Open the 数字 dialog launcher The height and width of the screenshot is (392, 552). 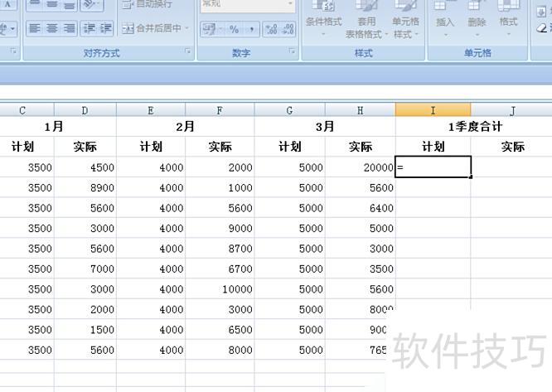tap(292, 51)
